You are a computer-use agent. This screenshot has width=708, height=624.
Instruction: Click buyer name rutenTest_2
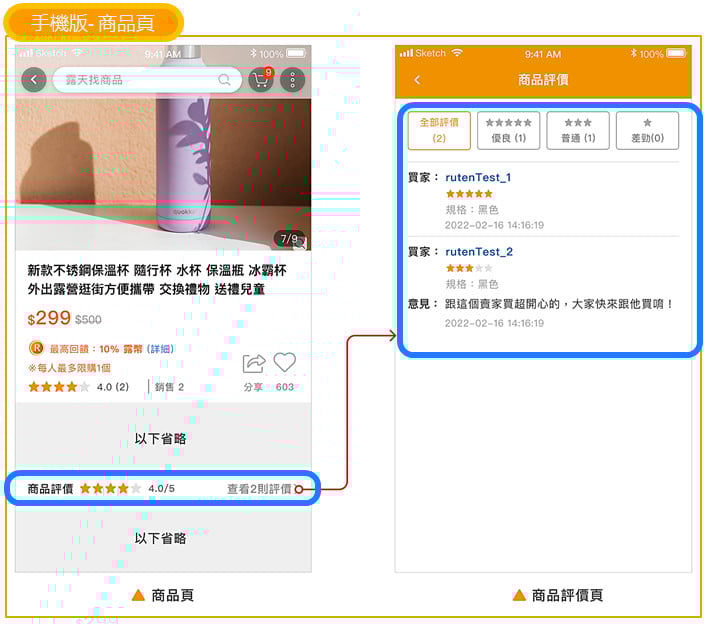479,251
